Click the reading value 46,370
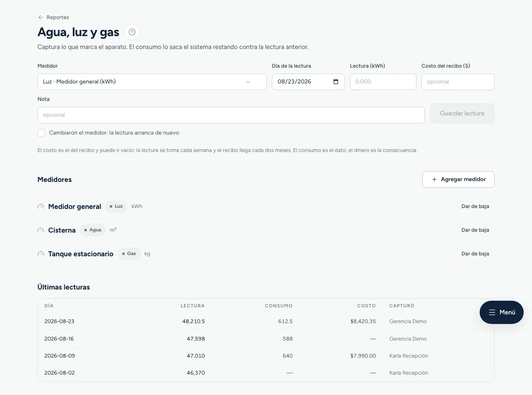Screen dimensions: 532x395 pyautogui.click(x=196, y=373)
